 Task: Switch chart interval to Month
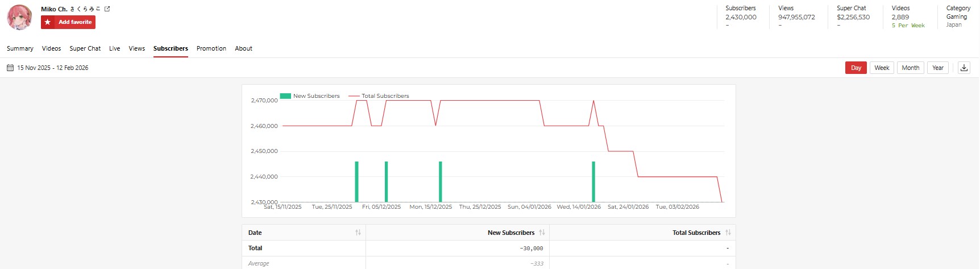pos(911,68)
